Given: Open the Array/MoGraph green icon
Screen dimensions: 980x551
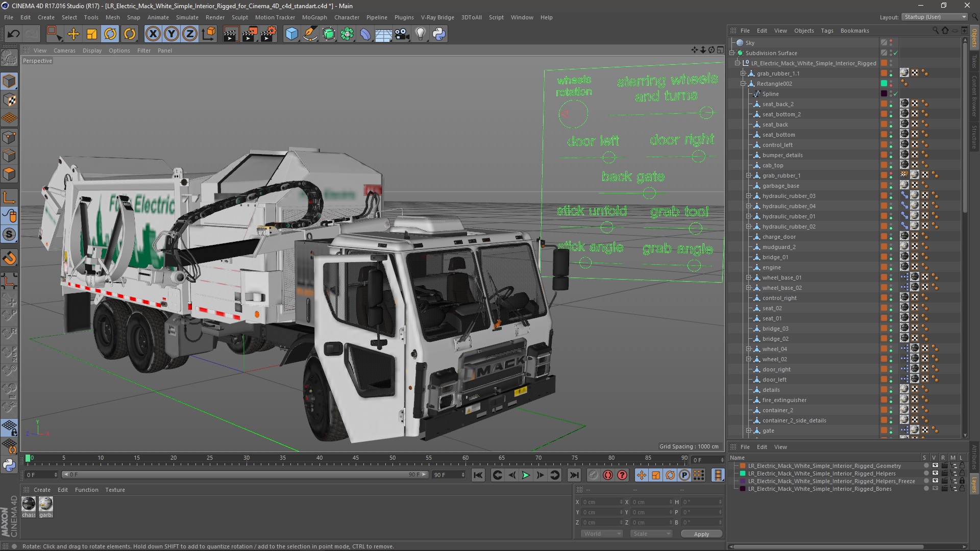Looking at the screenshot, I should pyautogui.click(x=347, y=34).
